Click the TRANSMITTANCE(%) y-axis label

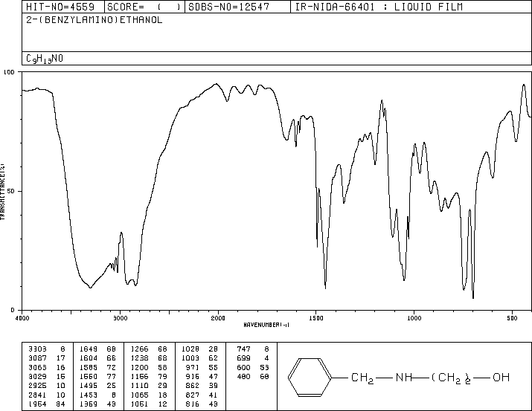click(x=2, y=191)
